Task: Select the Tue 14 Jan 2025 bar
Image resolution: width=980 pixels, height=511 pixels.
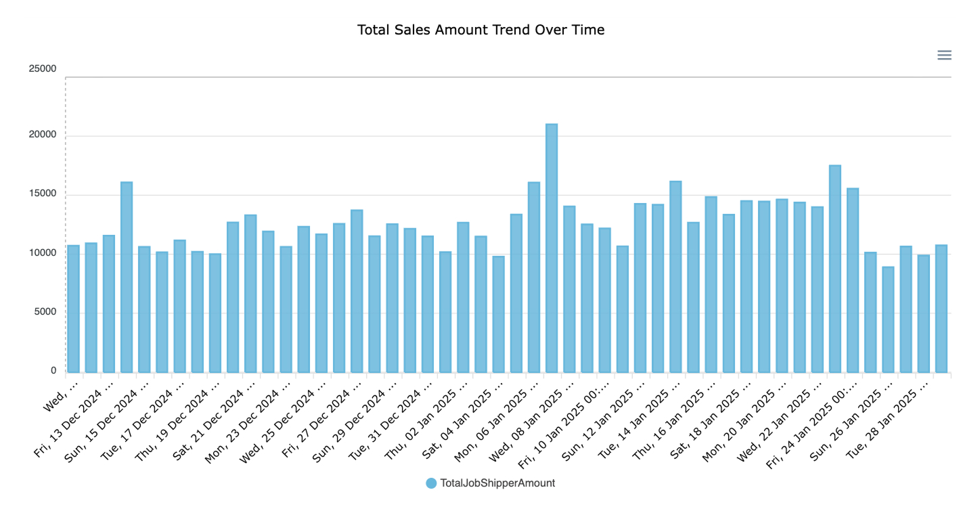Action: tap(675, 277)
